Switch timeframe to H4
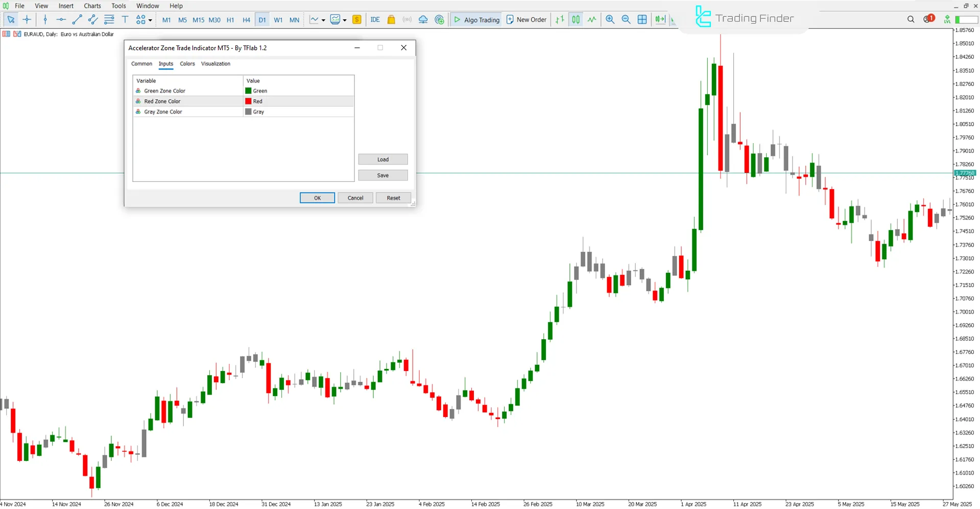 coord(246,20)
